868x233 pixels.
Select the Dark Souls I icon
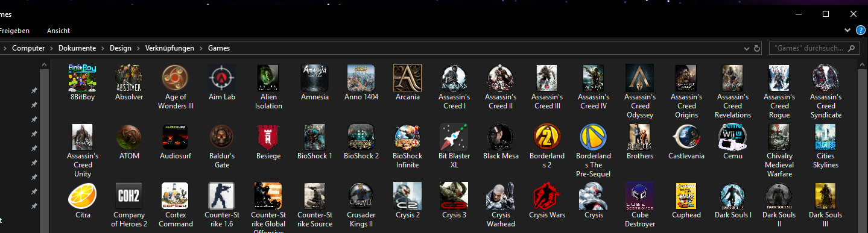pos(733,196)
